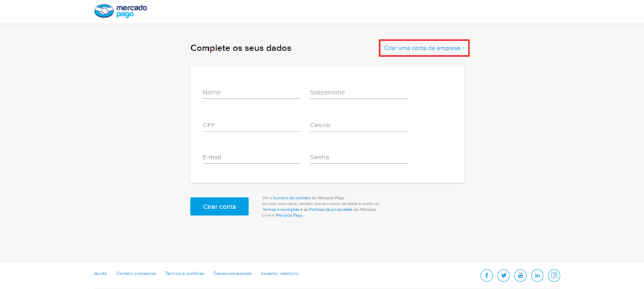The width and height of the screenshot is (644, 289).
Task: Open the LinkedIn social icon
Action: [x=537, y=275]
